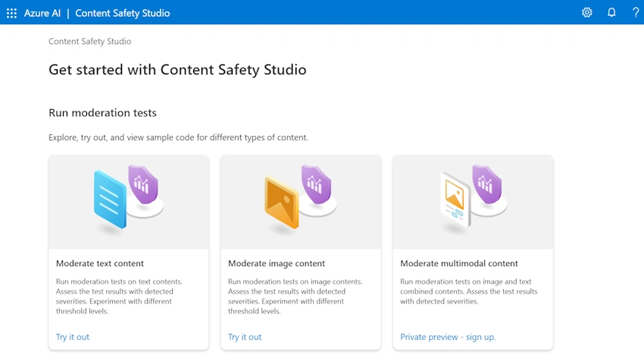Screen dimensions: 644x358
Task: Click Content Safety Studio in header bar
Action: click(123, 13)
